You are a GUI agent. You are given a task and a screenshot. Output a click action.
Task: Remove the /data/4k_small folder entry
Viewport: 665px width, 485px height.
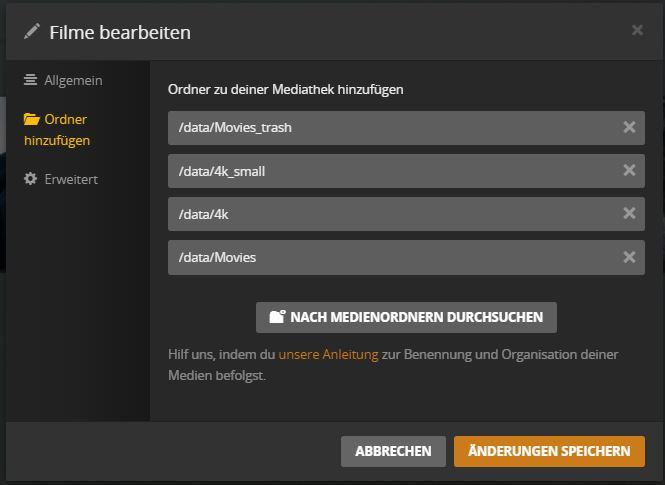[629, 170]
